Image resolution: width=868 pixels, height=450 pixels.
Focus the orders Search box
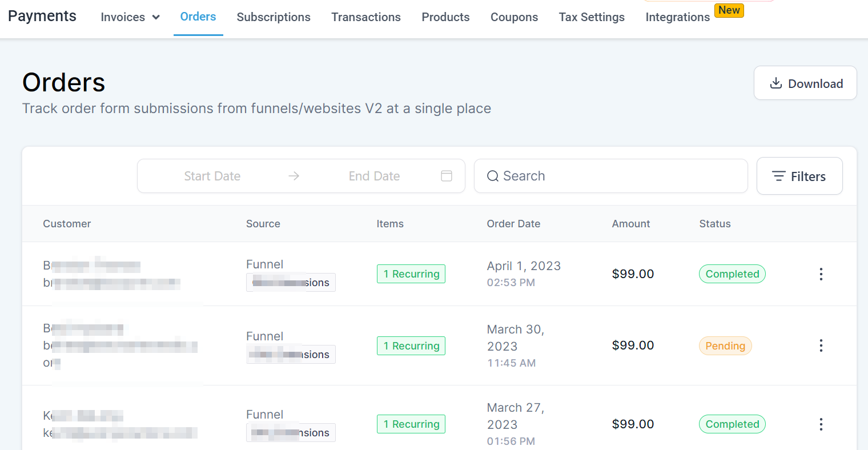click(617, 176)
